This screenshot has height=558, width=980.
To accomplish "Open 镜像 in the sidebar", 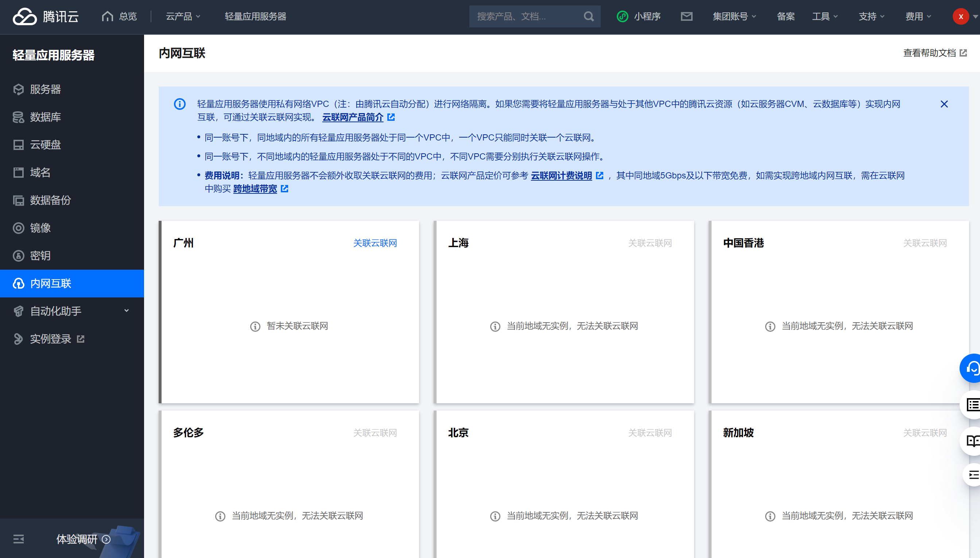I will point(72,228).
